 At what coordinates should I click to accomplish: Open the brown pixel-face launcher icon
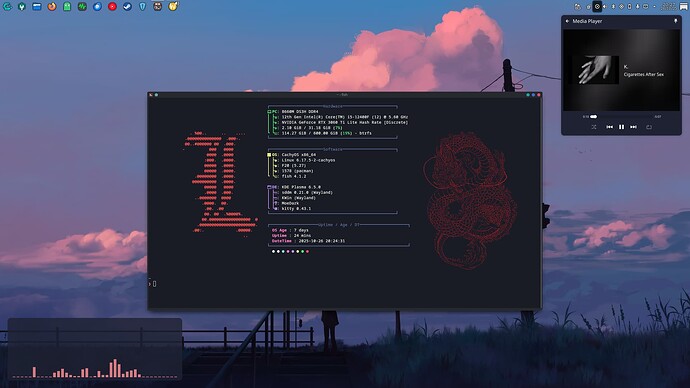pos(158,6)
